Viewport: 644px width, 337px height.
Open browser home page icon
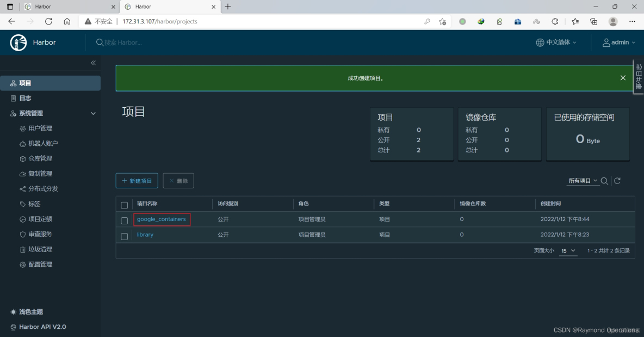67,21
